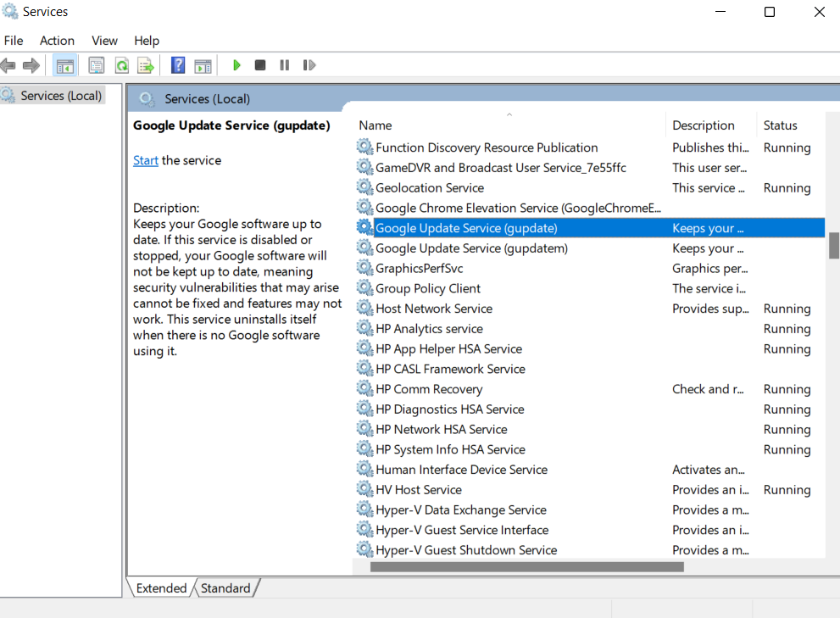Image resolution: width=840 pixels, height=618 pixels.
Task: Start the service with the green play icon
Action: click(236, 65)
